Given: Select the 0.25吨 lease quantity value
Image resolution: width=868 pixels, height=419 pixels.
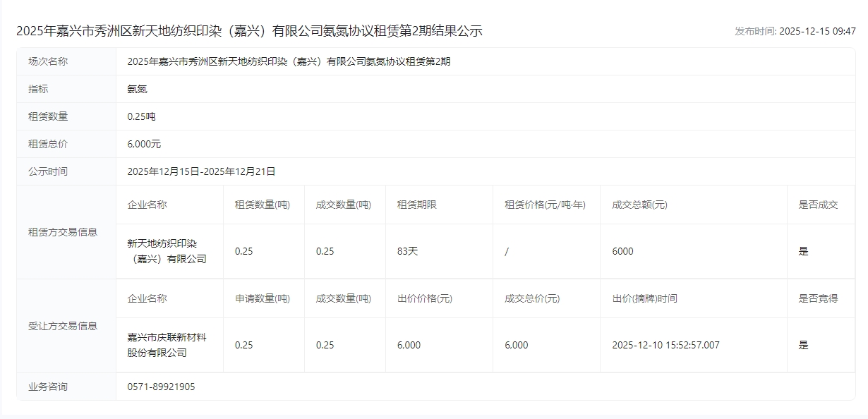Looking at the screenshot, I should tap(141, 116).
